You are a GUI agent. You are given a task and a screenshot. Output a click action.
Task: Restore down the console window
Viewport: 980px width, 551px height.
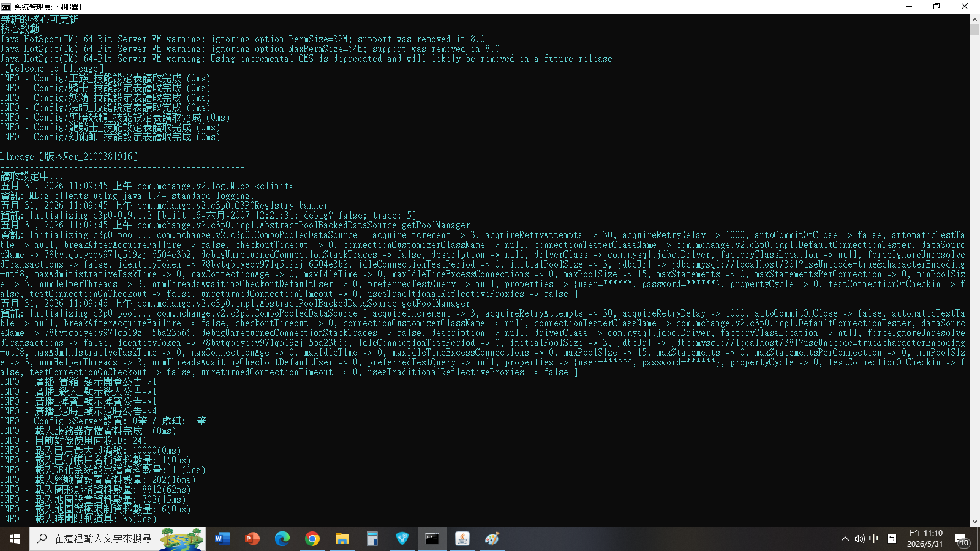(937, 7)
